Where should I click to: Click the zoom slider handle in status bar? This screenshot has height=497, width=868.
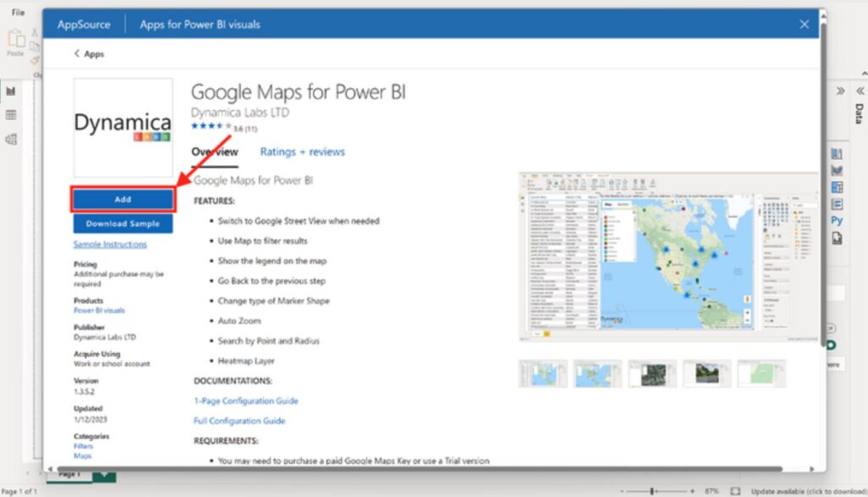coord(651,491)
